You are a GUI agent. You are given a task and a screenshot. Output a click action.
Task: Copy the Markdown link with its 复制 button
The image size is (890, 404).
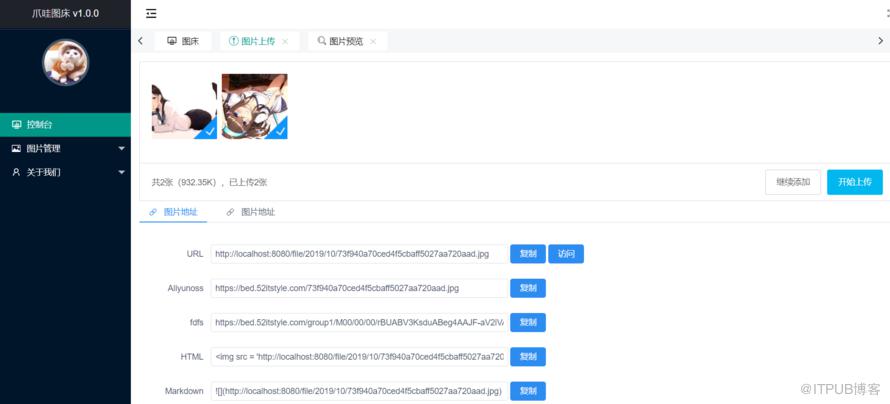click(528, 391)
